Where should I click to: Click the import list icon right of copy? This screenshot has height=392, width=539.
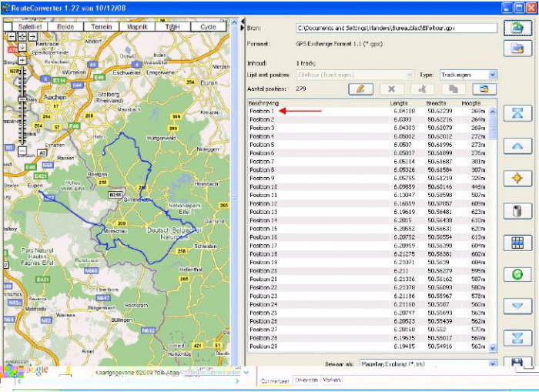click(484, 89)
